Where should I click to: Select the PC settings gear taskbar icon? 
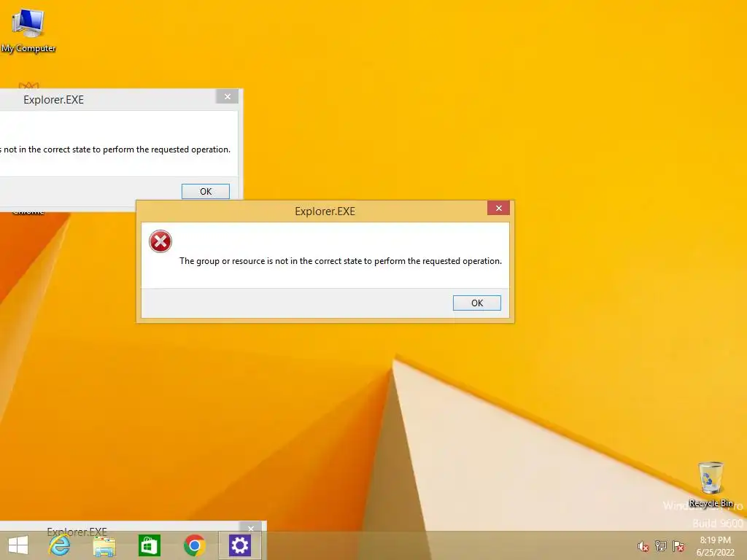239,545
